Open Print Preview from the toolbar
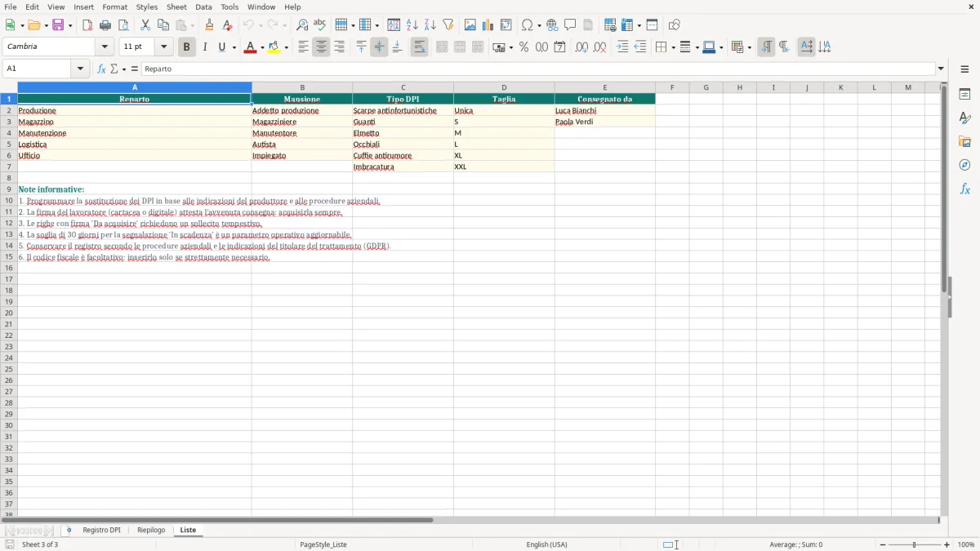 123,25
